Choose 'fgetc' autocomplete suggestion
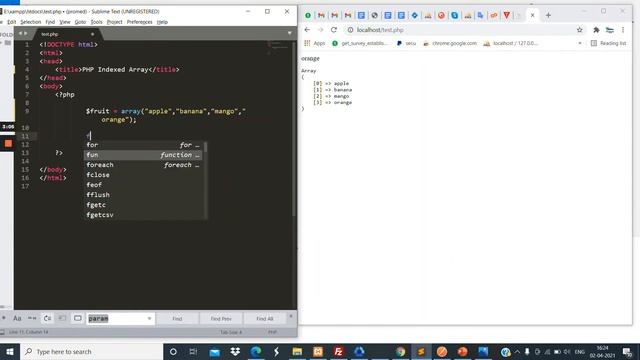 [143, 205]
